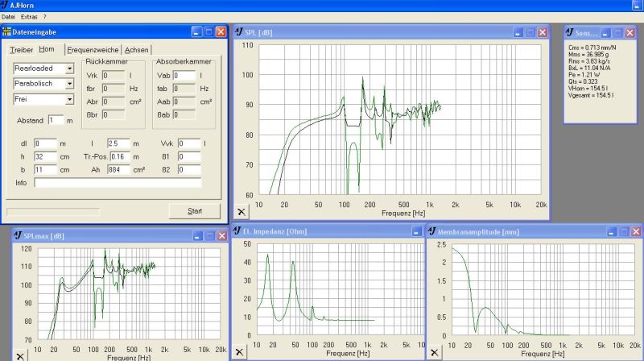Click the Abstand input field
644x361 pixels.
55,120
